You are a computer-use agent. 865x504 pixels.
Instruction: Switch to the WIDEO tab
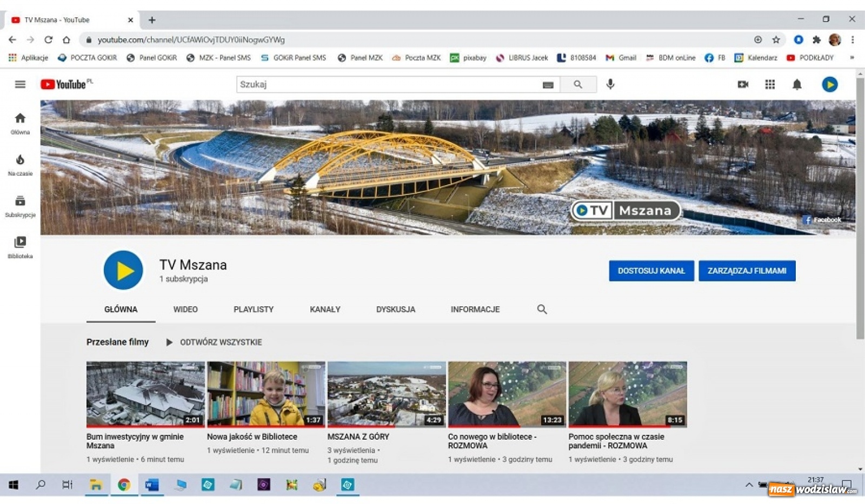[185, 309]
